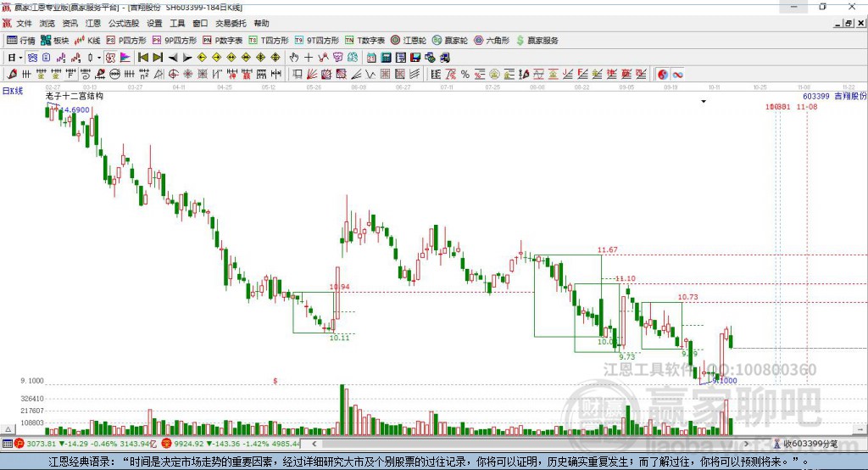Click the 10.73 price level label
Image resolution: width=868 pixels, height=470 pixels.
click(687, 297)
